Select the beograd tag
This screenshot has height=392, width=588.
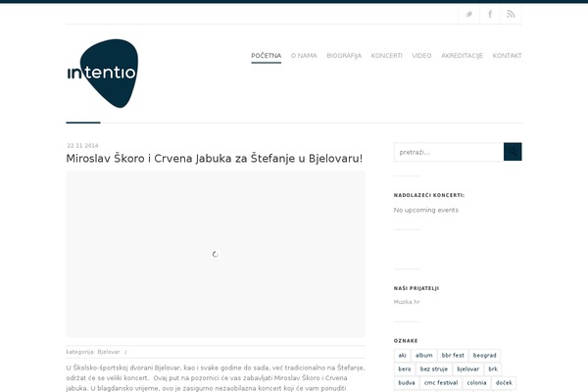click(x=484, y=355)
